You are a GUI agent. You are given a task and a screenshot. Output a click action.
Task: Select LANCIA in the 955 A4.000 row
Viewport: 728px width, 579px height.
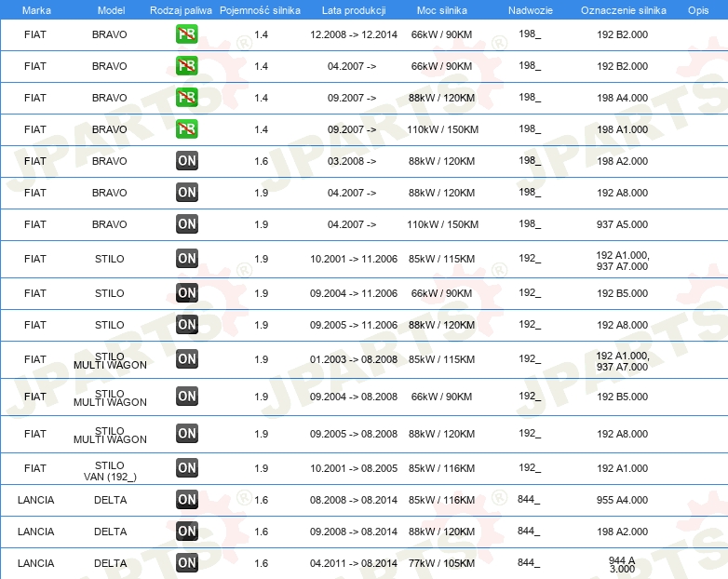[35, 500]
